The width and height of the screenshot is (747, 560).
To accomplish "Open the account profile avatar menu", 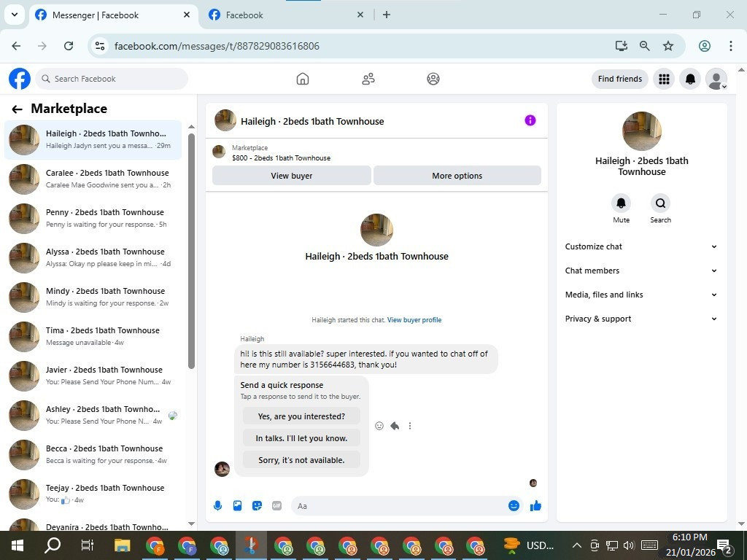I will (x=716, y=79).
